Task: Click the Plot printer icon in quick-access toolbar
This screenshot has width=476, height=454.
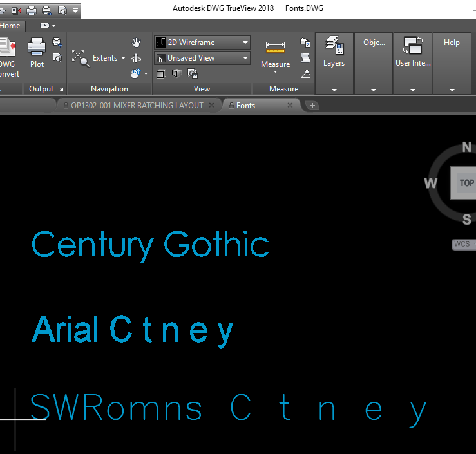Action: (32, 11)
